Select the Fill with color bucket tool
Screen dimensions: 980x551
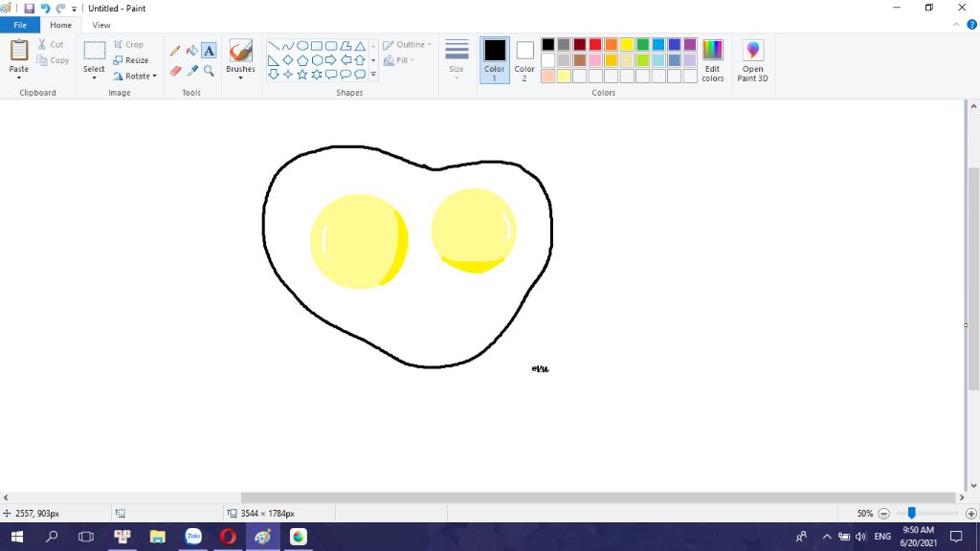(191, 52)
